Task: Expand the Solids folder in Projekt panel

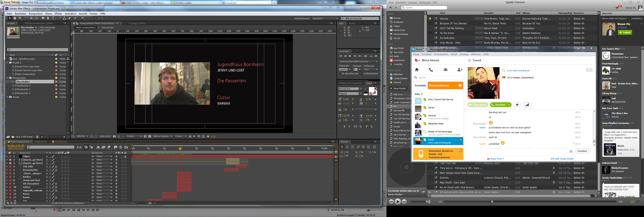Action: point(7,97)
